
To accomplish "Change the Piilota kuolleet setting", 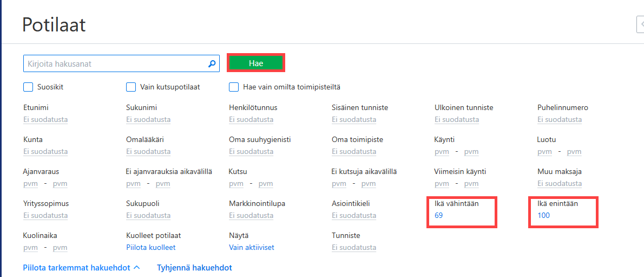I will click(151, 247).
